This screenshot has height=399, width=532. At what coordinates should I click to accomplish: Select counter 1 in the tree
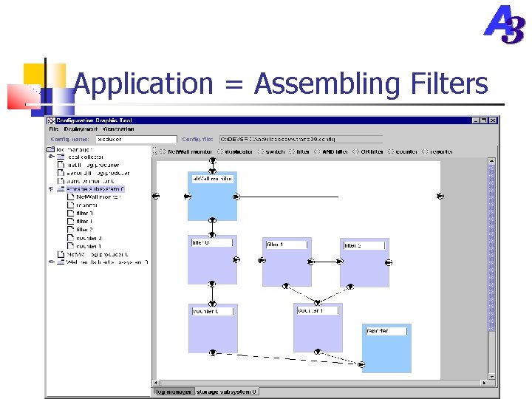[89, 246]
